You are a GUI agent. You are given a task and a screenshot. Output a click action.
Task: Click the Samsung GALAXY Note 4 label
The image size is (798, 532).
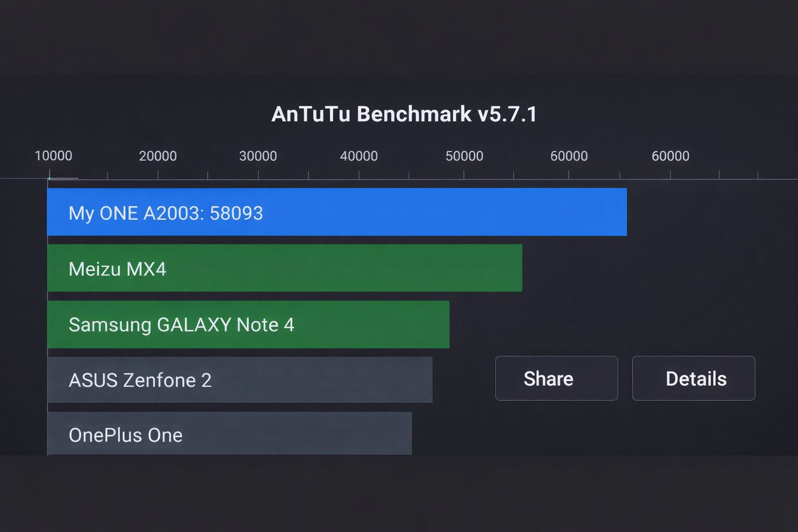point(181,325)
